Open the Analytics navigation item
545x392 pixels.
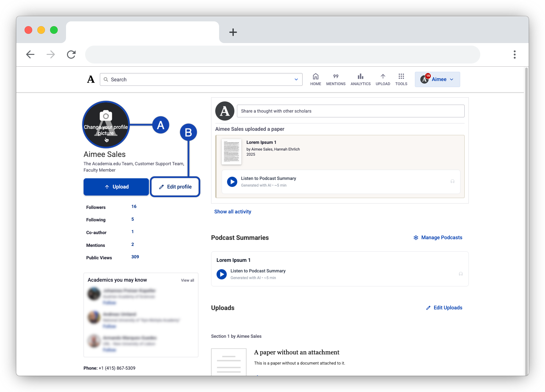(360, 79)
